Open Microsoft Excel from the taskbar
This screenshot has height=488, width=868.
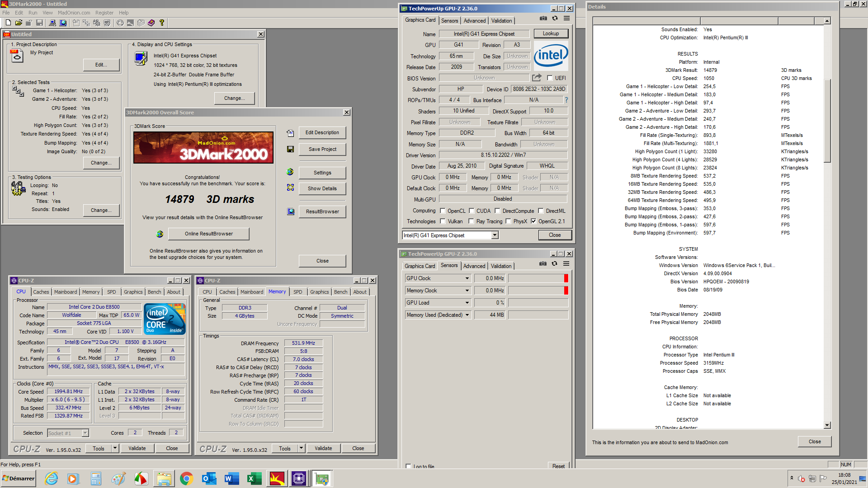254,479
